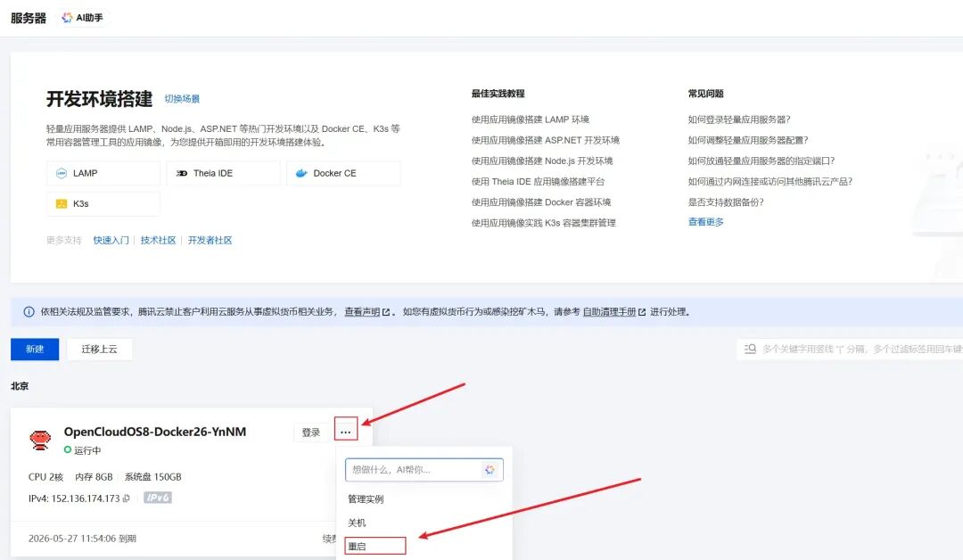Open FAQ 如何通过内网连接或访问其他腾讯云产品?
The image size is (963, 560).
point(770,182)
